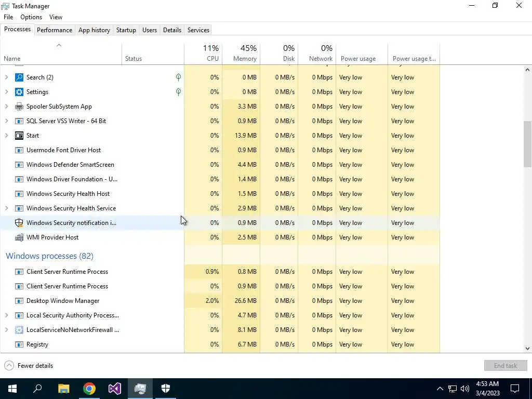Click the SQL Server VSS Writer icon
532x399 pixels.
19,121
